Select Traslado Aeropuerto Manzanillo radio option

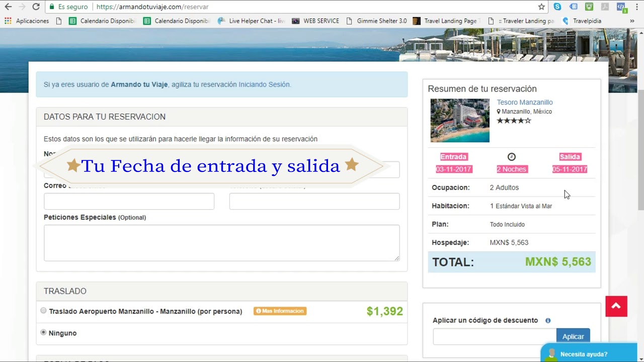[x=43, y=311]
